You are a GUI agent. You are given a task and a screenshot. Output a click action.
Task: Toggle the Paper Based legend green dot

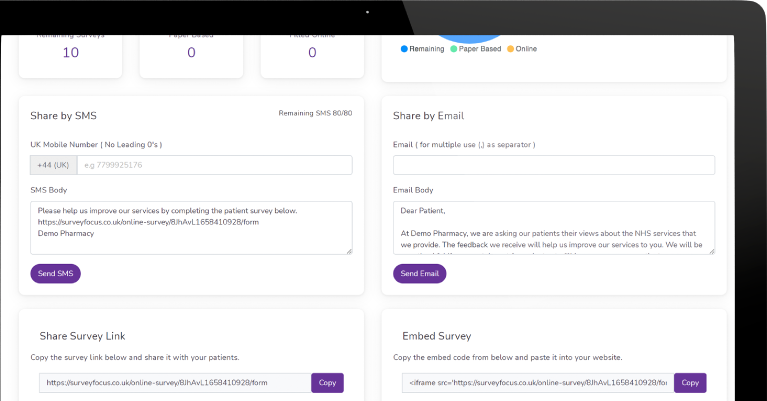coord(453,49)
